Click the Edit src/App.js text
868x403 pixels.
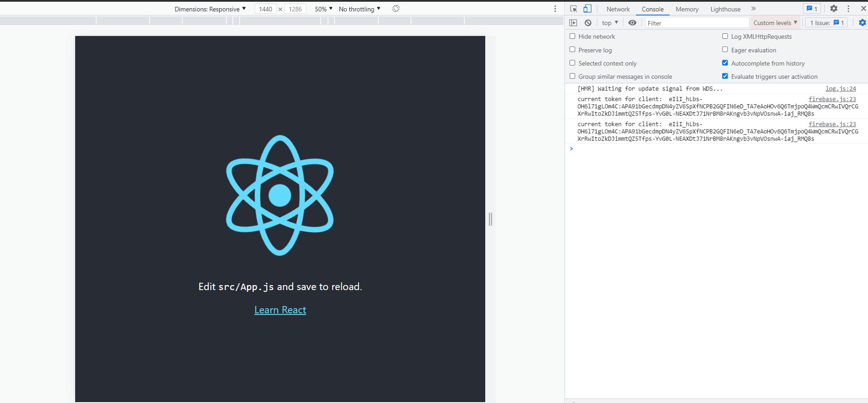pos(280,287)
